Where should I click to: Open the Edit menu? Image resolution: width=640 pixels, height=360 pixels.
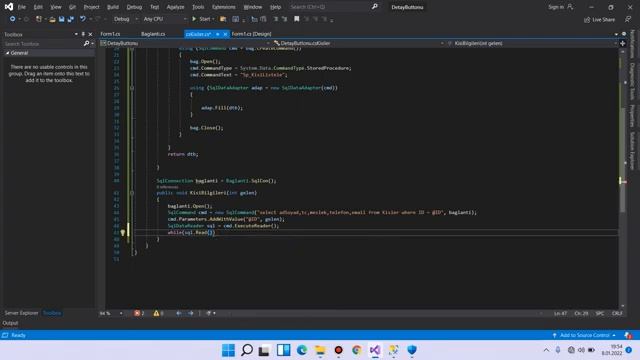click(38, 7)
